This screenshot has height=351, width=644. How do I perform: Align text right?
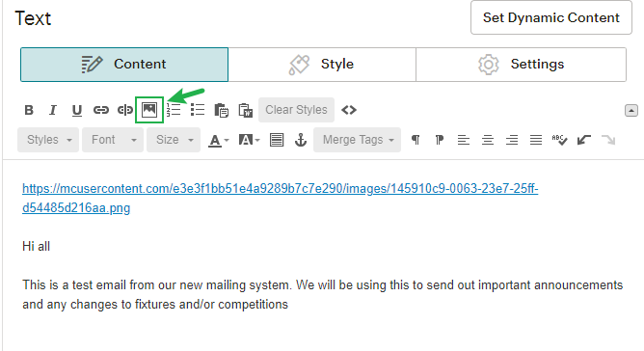pyautogui.click(x=512, y=140)
